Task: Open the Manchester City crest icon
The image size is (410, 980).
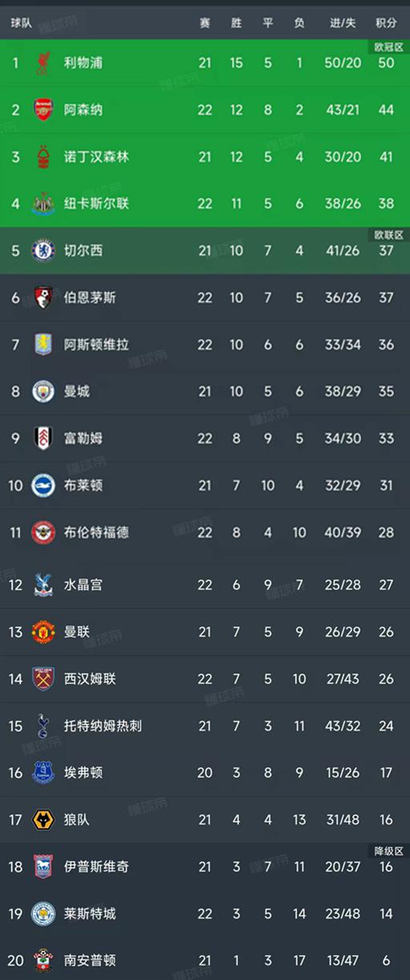Action: click(x=42, y=391)
